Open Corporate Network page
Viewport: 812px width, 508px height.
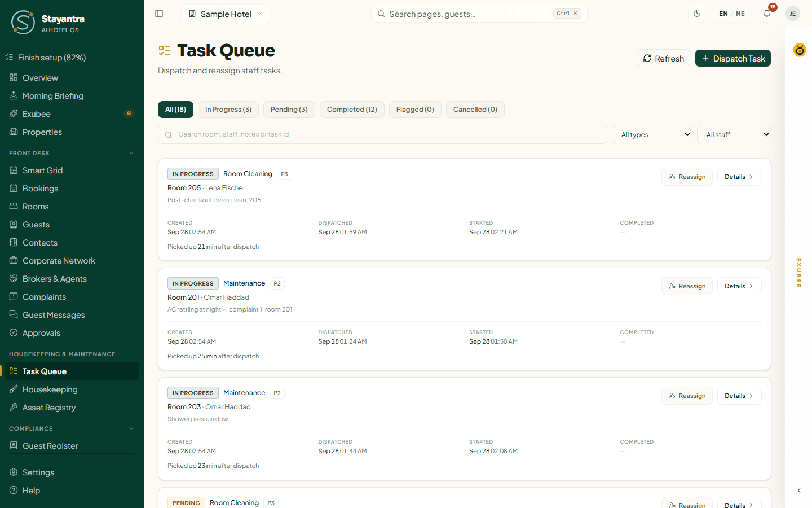72,261
